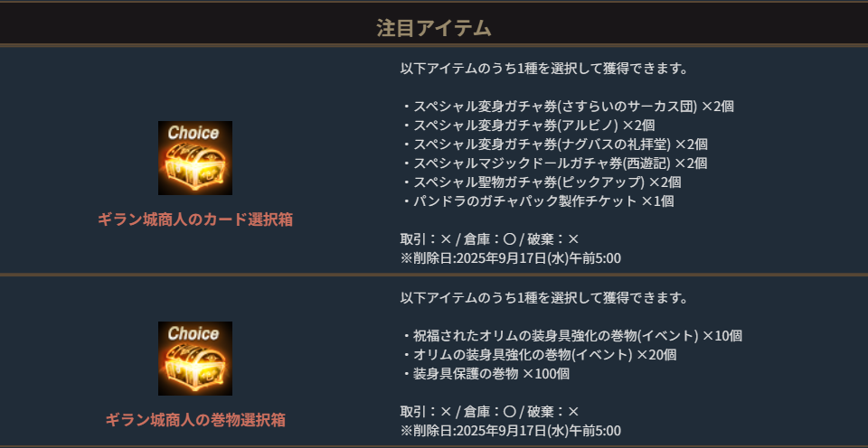Select the 聖物ガチャ券(ピックアップ) line

click(x=541, y=182)
